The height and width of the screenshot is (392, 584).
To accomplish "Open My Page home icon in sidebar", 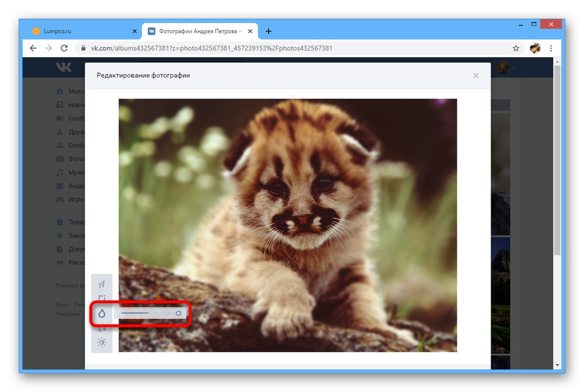I will pos(60,91).
